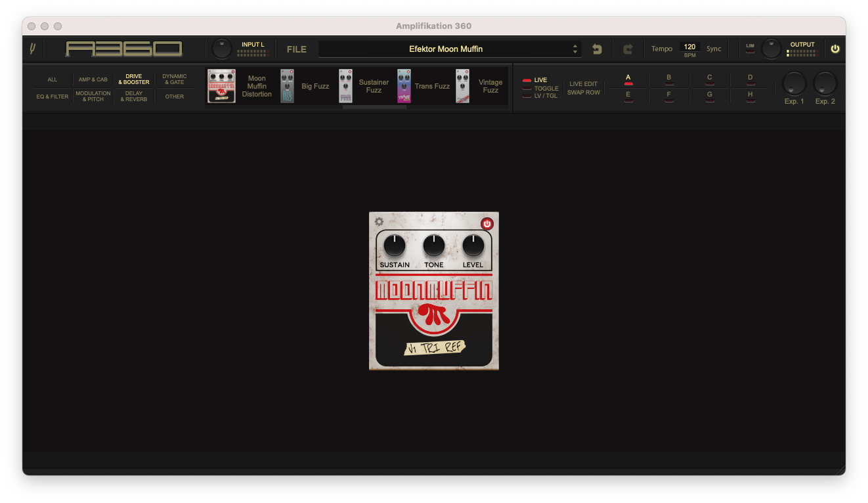Click the pedal browser horizontal scrollbar
The image size is (868, 503).
(374, 107)
